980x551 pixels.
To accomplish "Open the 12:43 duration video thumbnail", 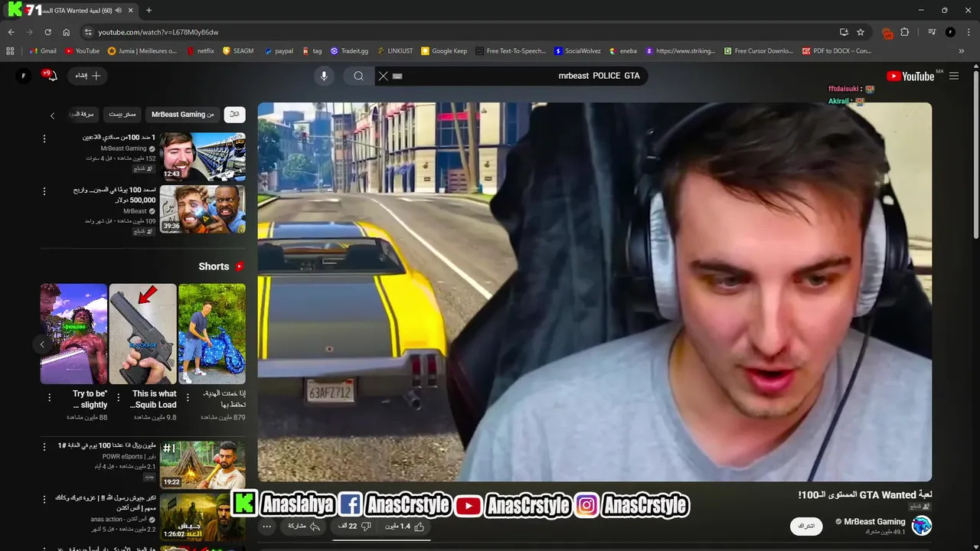I will point(203,156).
